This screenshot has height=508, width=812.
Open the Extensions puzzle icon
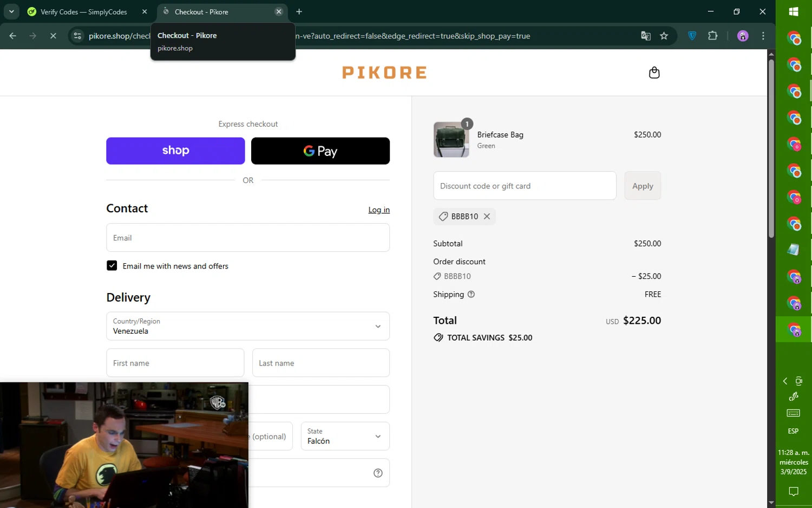coord(712,36)
